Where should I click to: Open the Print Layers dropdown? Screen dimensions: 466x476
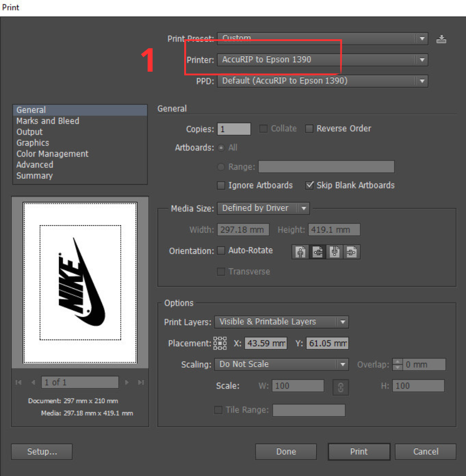[281, 322]
